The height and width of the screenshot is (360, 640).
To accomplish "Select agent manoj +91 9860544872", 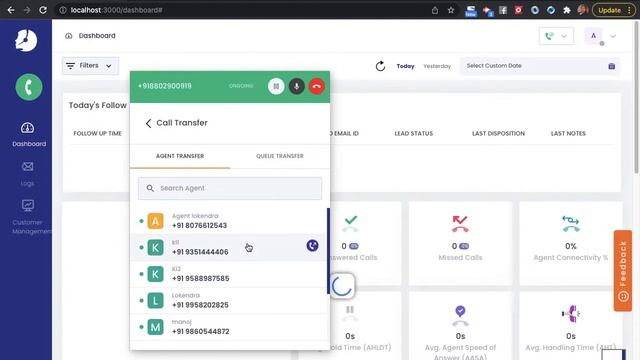I will (x=229, y=327).
